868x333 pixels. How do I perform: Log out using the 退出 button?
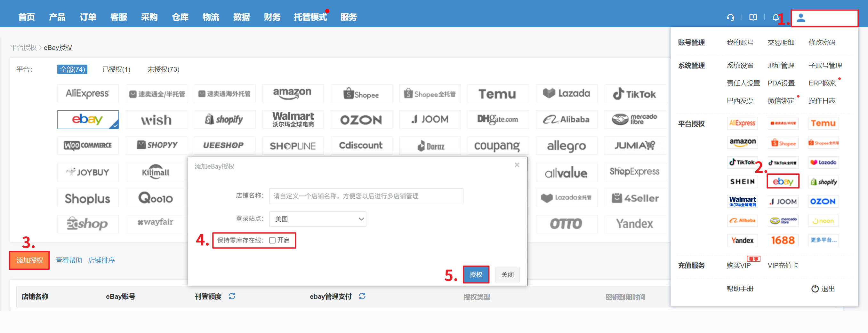823,289
